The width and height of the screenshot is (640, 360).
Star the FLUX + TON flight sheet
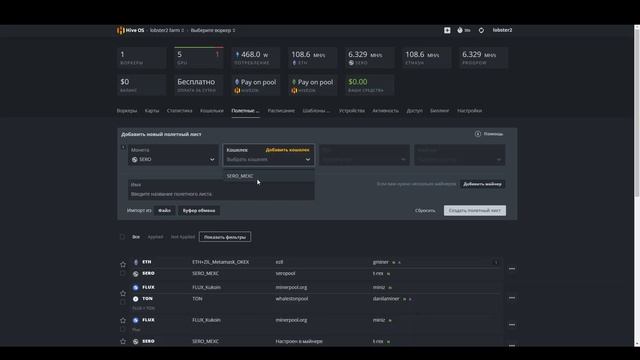click(123, 293)
